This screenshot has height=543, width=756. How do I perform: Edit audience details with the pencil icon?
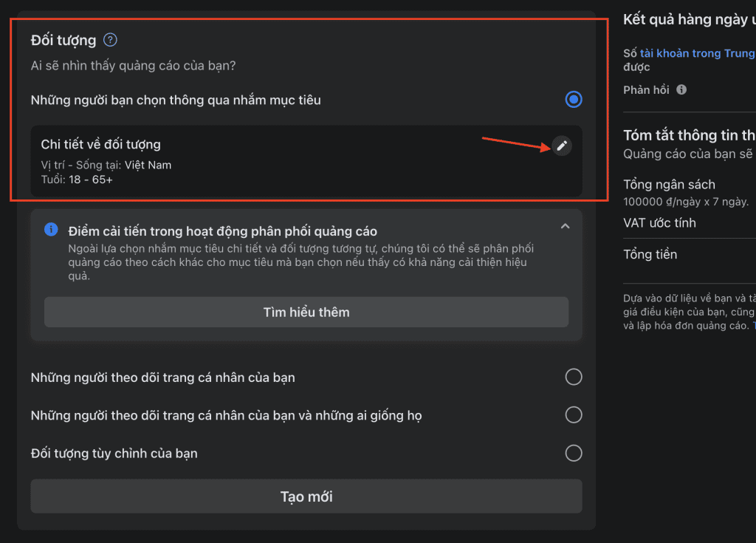[562, 146]
